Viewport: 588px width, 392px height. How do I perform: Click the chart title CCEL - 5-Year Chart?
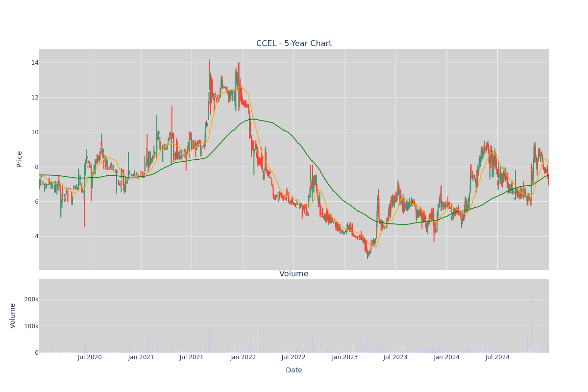coord(294,44)
